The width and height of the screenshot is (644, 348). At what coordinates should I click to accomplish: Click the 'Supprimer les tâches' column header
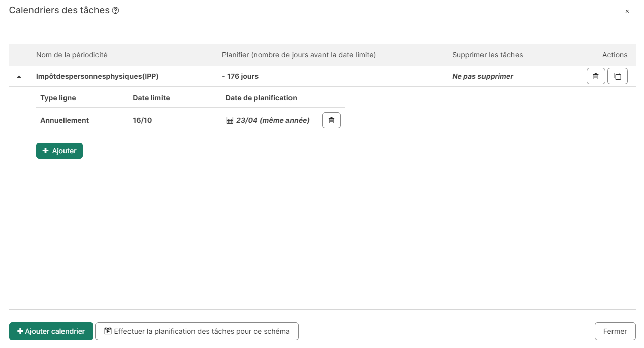pyautogui.click(x=488, y=55)
